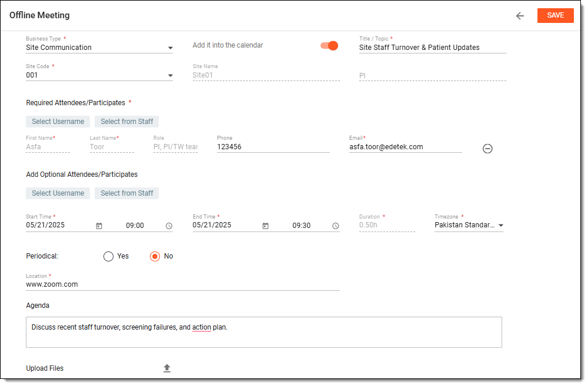Save the offline meeting
The width and height of the screenshot is (588, 386).
(x=555, y=15)
